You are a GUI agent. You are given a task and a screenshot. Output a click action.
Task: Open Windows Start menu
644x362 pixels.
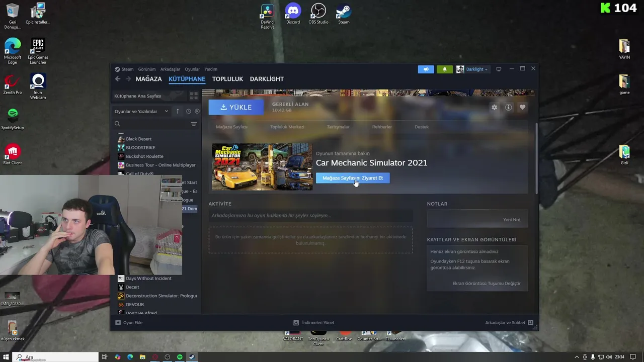tap(7, 357)
